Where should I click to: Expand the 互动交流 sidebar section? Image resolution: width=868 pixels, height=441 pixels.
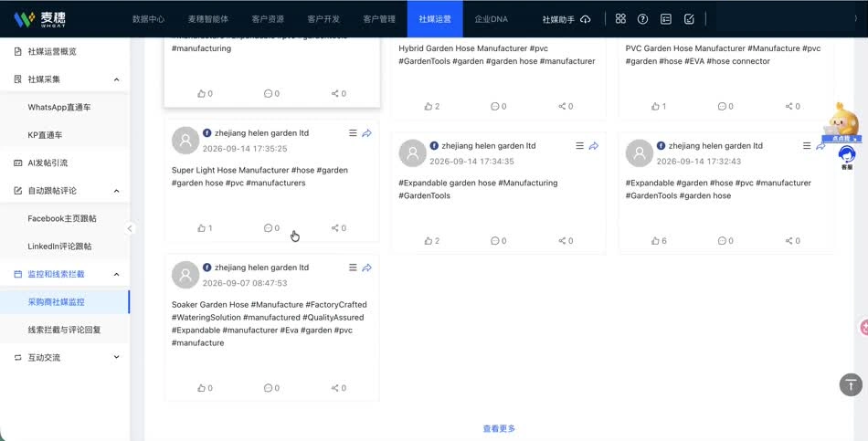(116, 357)
